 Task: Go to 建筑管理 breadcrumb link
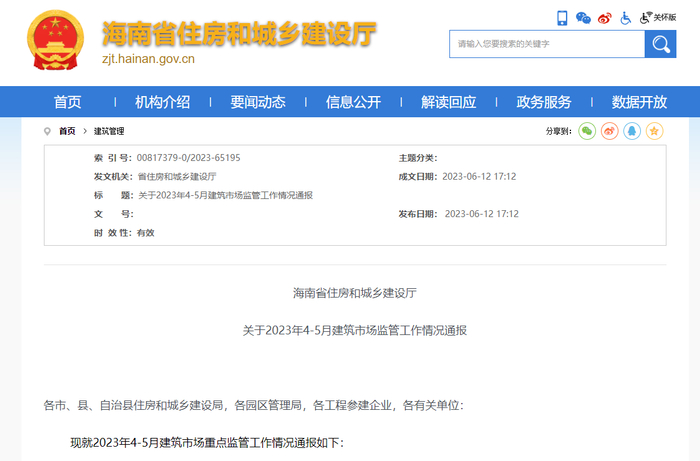tap(109, 131)
